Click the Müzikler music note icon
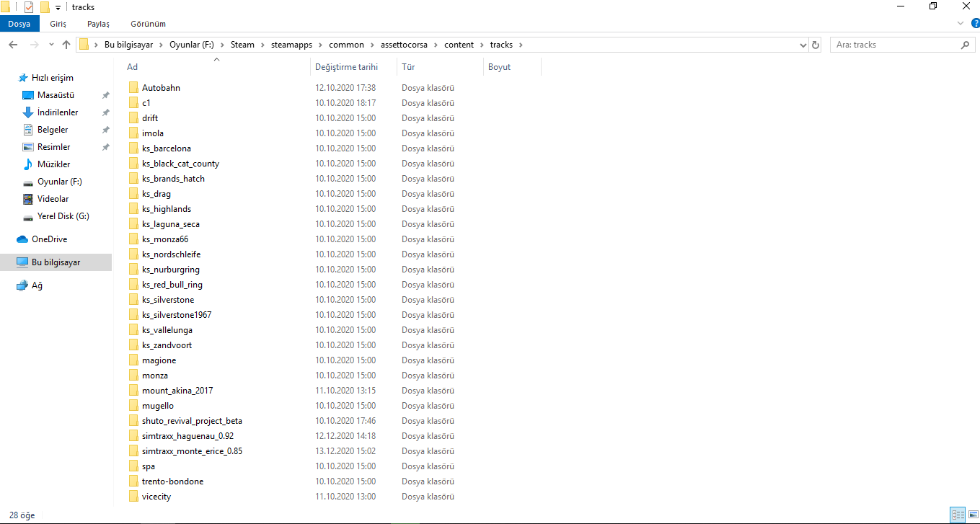The width and height of the screenshot is (980, 524). tap(28, 164)
